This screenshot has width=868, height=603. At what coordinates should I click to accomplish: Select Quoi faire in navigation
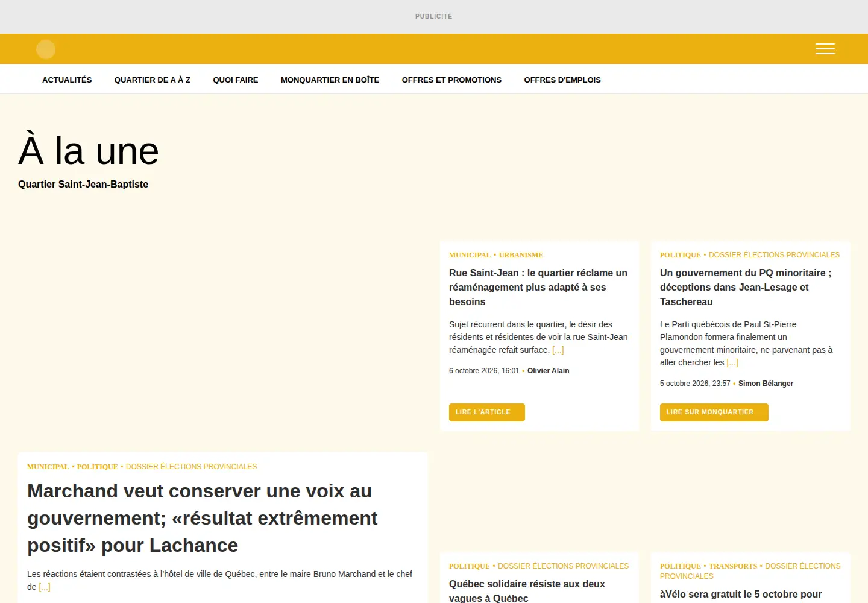pyautogui.click(x=236, y=80)
